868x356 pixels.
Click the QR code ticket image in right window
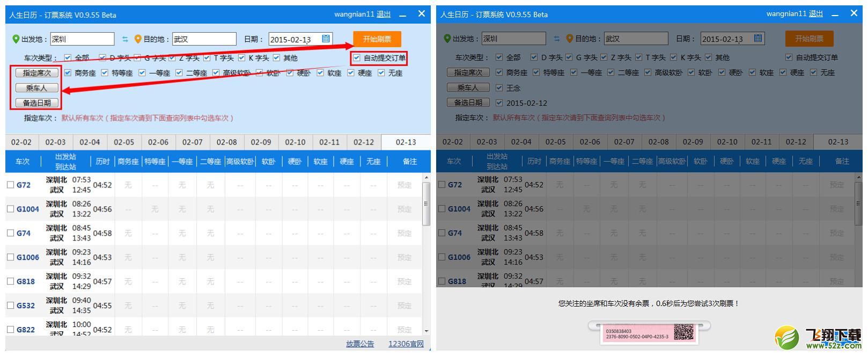coord(683,333)
